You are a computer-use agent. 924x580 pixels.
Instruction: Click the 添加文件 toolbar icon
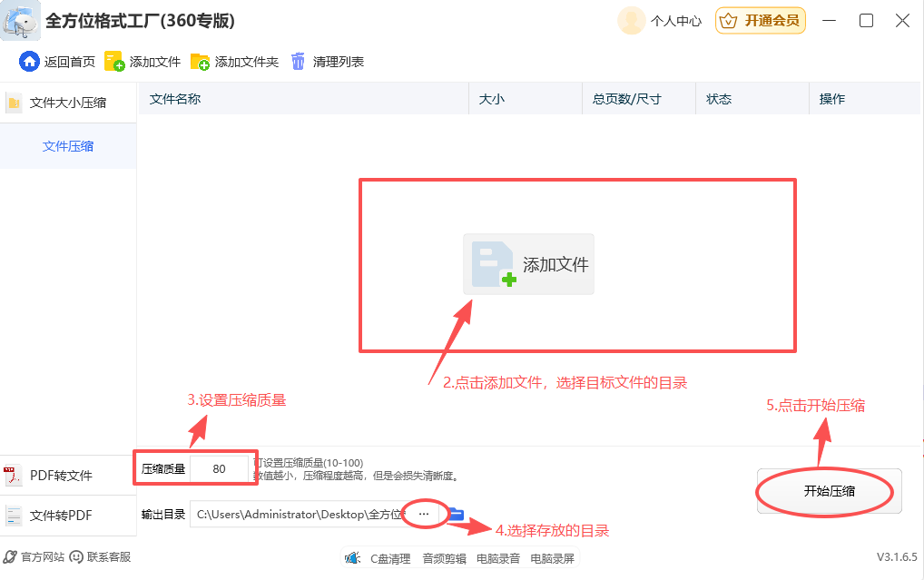point(113,62)
